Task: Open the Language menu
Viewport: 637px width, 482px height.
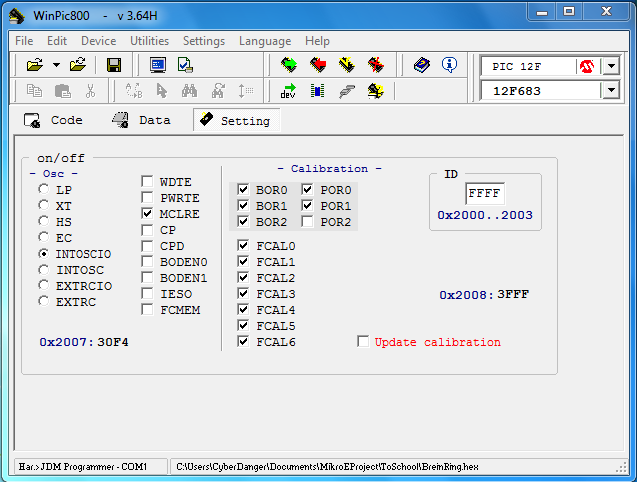Action: (265, 41)
